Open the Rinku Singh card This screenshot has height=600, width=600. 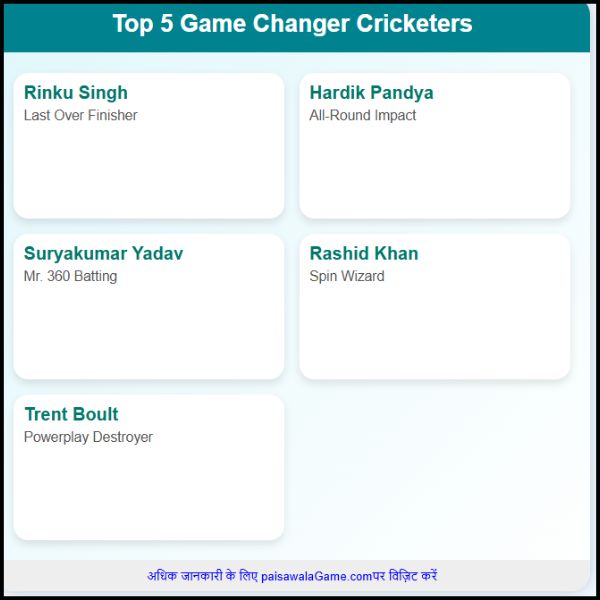[x=149, y=146]
